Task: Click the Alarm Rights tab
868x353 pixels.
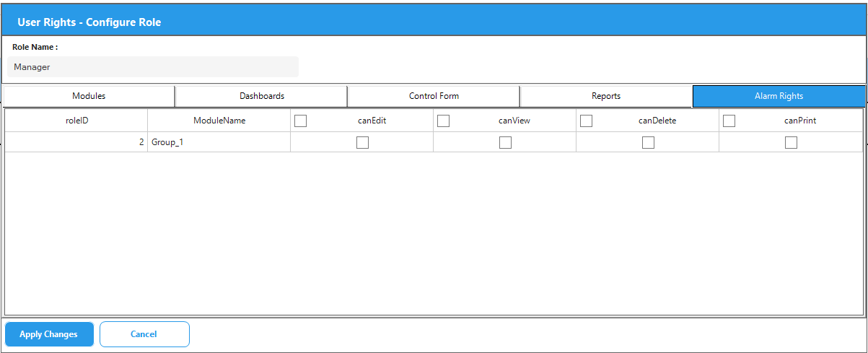Action: tap(779, 96)
